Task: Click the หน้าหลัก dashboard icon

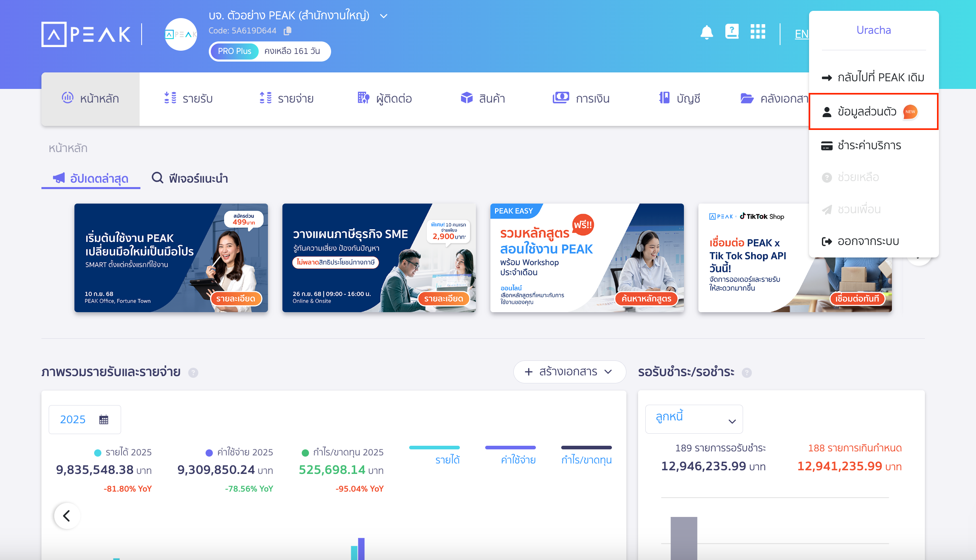Action: [68, 97]
